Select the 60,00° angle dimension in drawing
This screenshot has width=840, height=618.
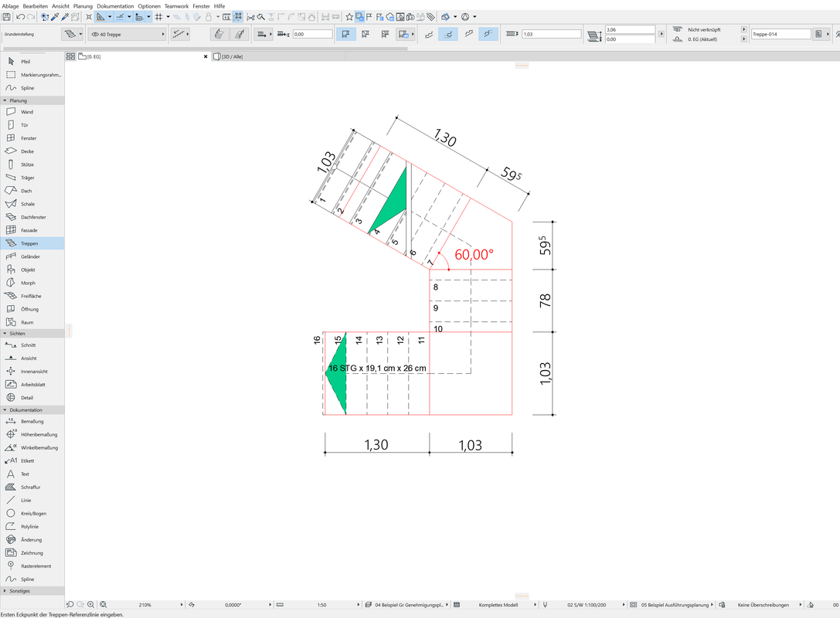[474, 254]
